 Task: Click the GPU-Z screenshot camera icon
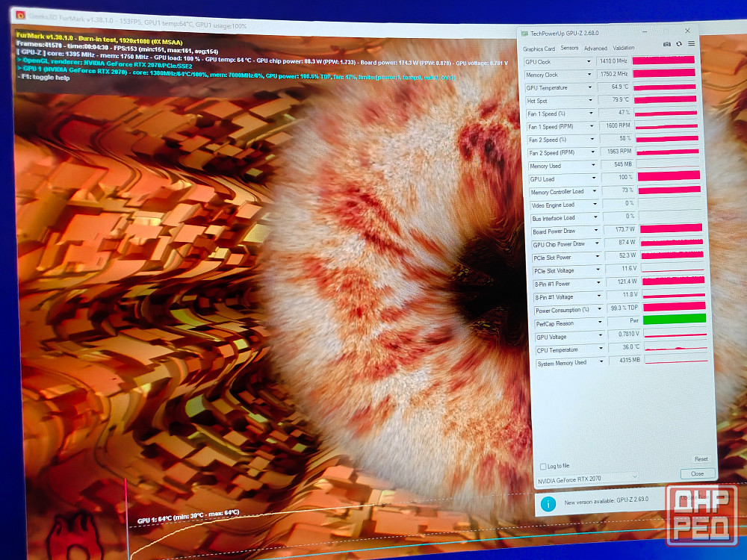(667, 44)
